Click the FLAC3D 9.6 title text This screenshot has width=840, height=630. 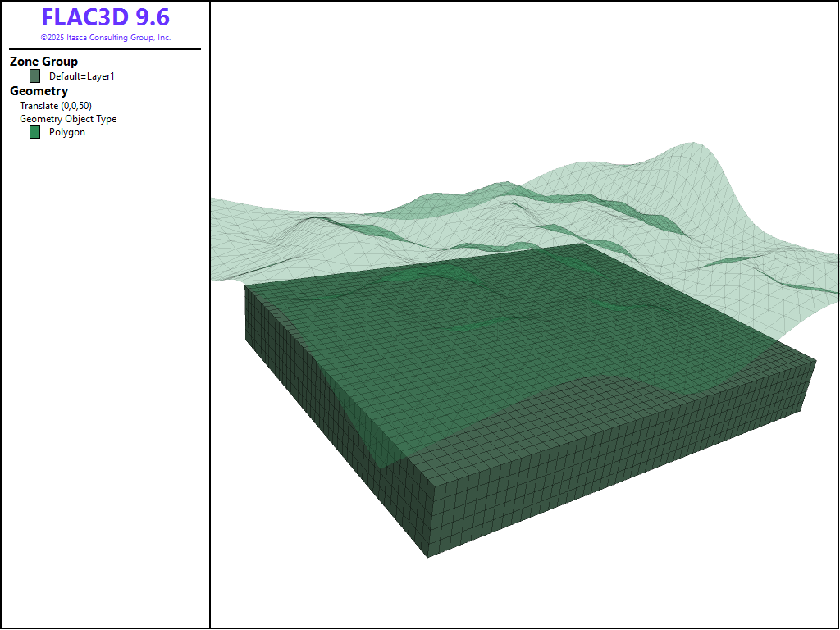click(105, 18)
